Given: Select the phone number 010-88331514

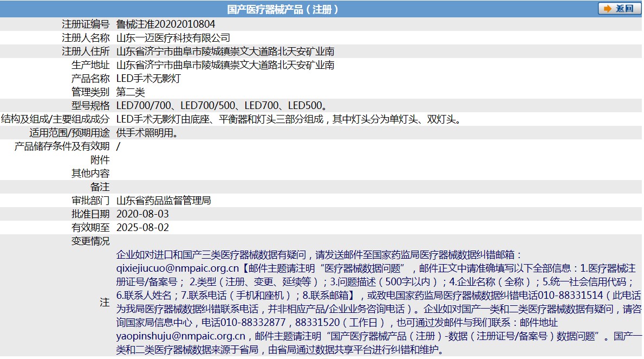Looking at the screenshot, I should 570,296.
